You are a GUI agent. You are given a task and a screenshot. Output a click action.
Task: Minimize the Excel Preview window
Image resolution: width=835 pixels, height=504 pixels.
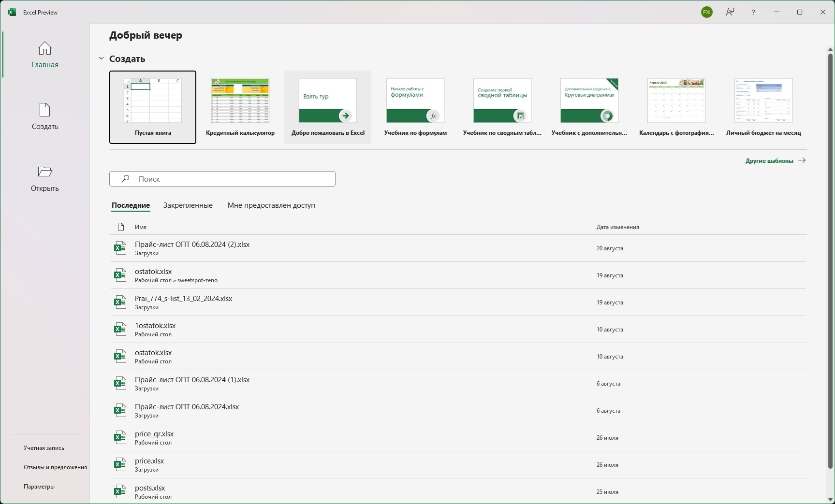tap(776, 12)
